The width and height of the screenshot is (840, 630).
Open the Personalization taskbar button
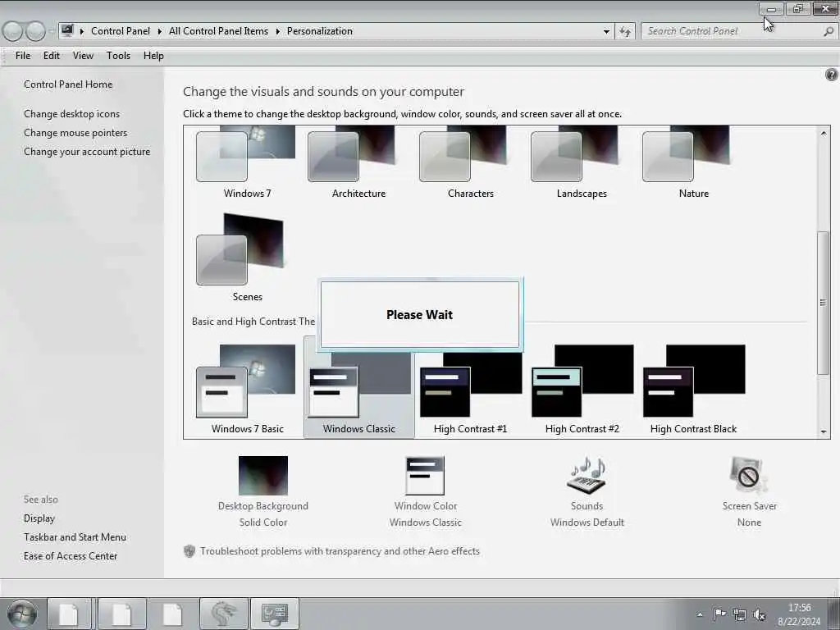coord(275,614)
